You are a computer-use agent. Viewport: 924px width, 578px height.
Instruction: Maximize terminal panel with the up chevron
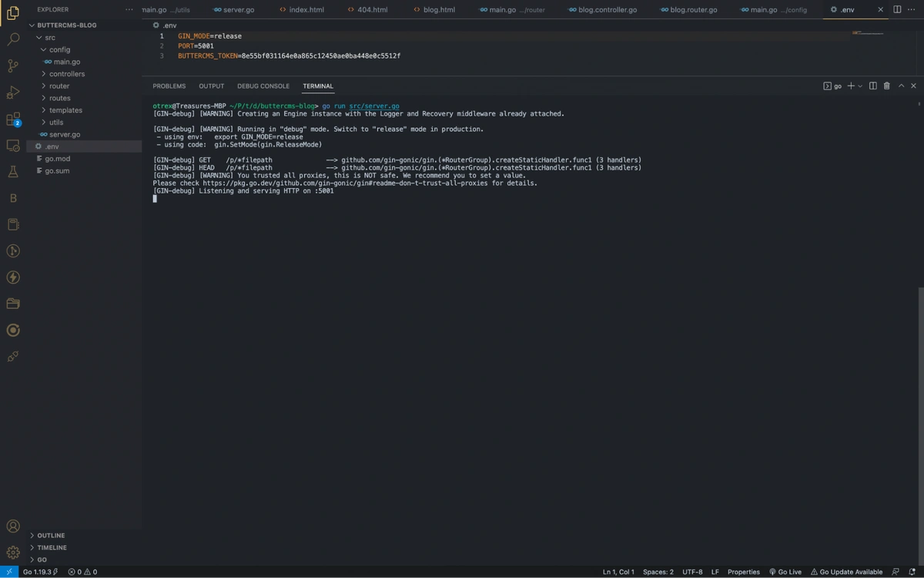click(901, 86)
